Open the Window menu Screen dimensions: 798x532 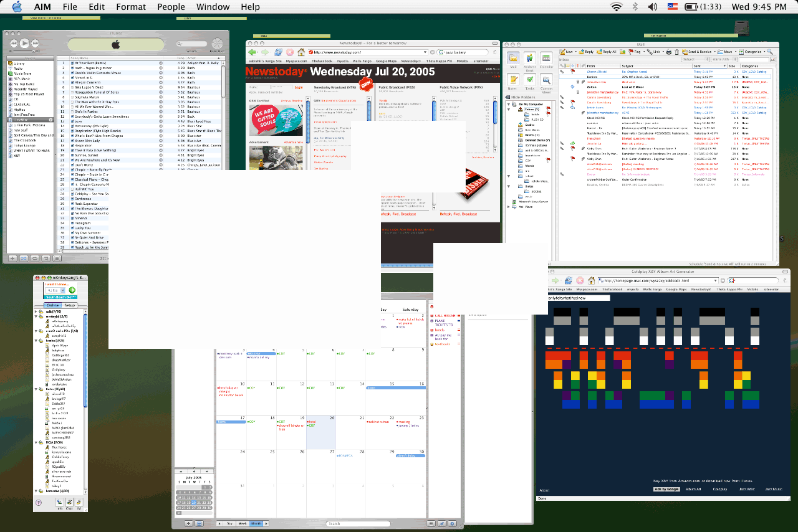coord(213,7)
